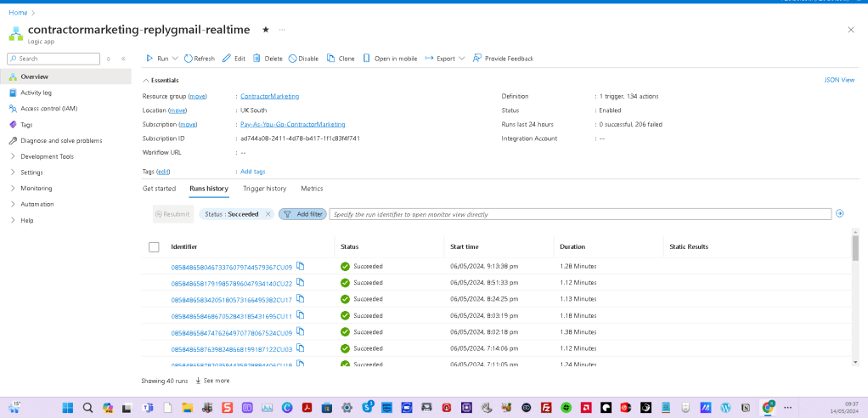
Task: Clone the logic app
Action: tap(341, 58)
